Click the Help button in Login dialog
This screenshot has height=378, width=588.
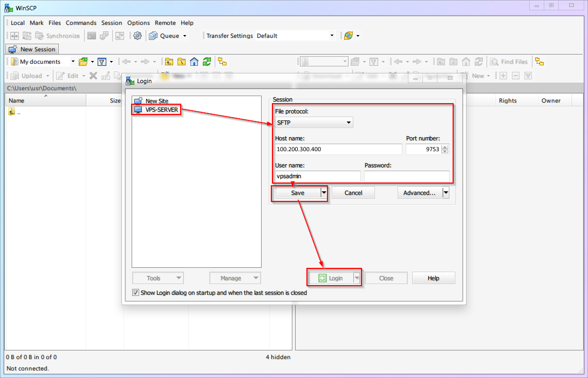click(x=433, y=278)
